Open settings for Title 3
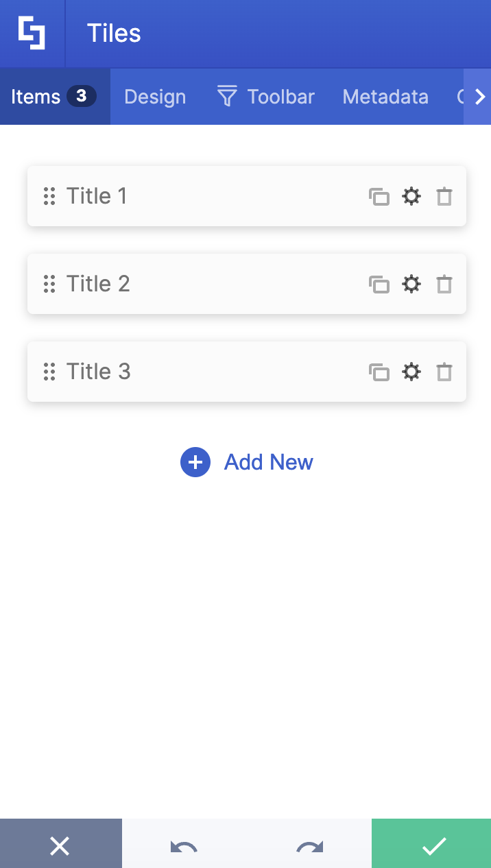491x868 pixels. click(x=411, y=372)
